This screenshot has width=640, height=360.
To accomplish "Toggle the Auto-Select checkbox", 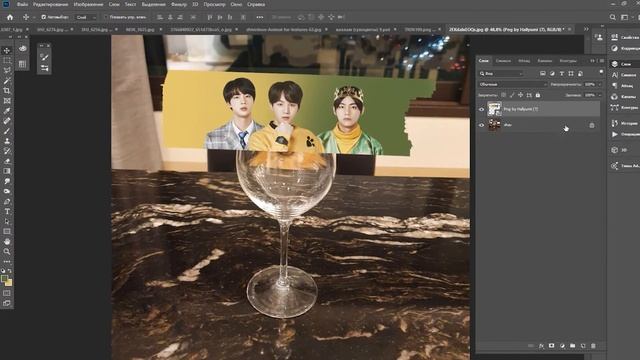I will coord(44,17).
